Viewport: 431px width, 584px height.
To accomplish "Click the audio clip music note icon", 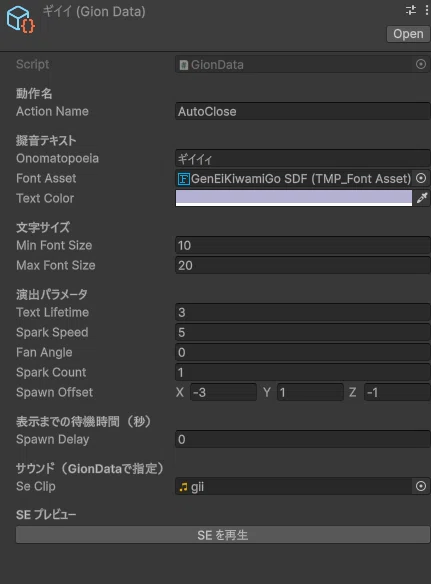I will (x=183, y=487).
